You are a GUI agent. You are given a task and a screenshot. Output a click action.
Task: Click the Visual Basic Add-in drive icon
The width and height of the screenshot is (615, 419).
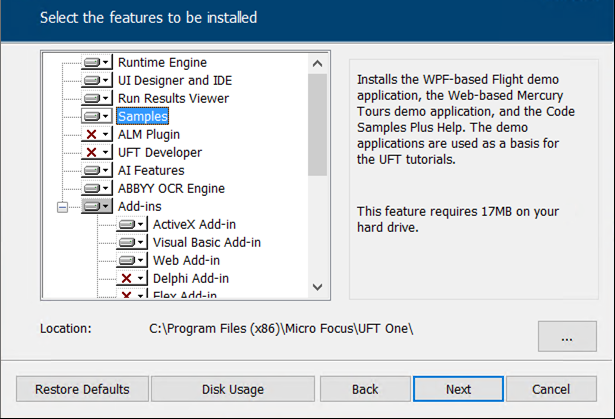tap(127, 243)
